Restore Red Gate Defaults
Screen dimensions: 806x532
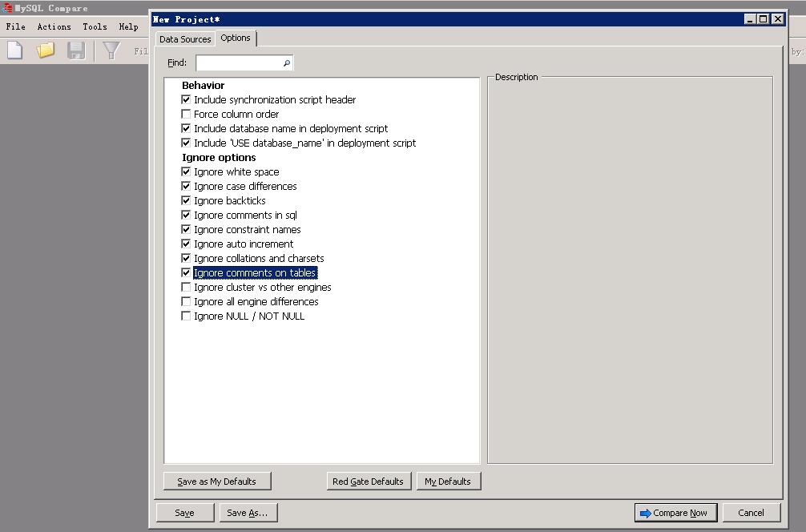point(368,482)
